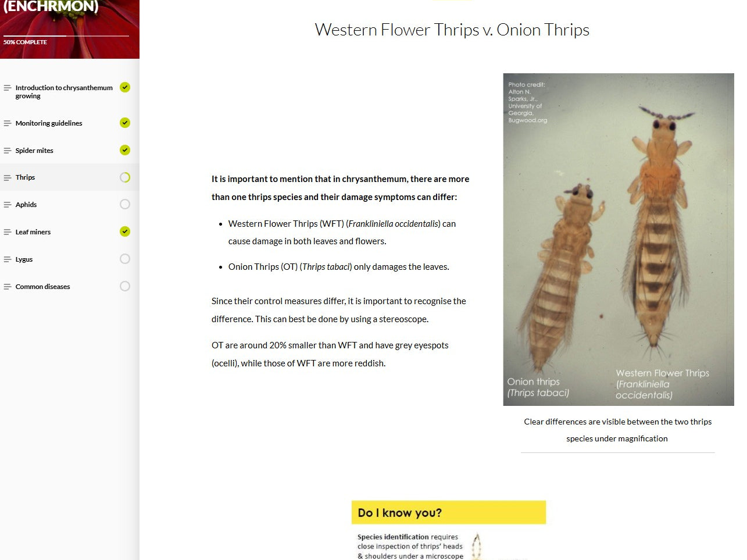The image size is (747, 560).
Task: Click the list icon next to Leaf miners
Action: point(7,231)
